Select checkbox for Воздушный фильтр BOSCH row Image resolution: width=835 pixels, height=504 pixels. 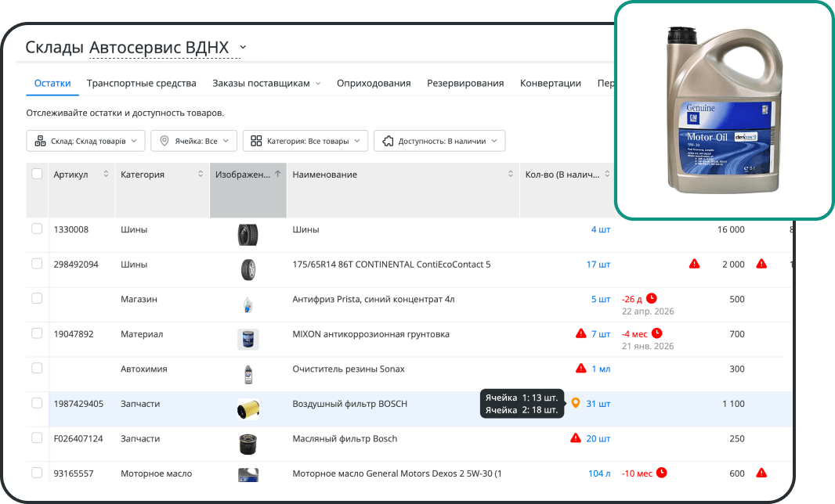[37, 403]
